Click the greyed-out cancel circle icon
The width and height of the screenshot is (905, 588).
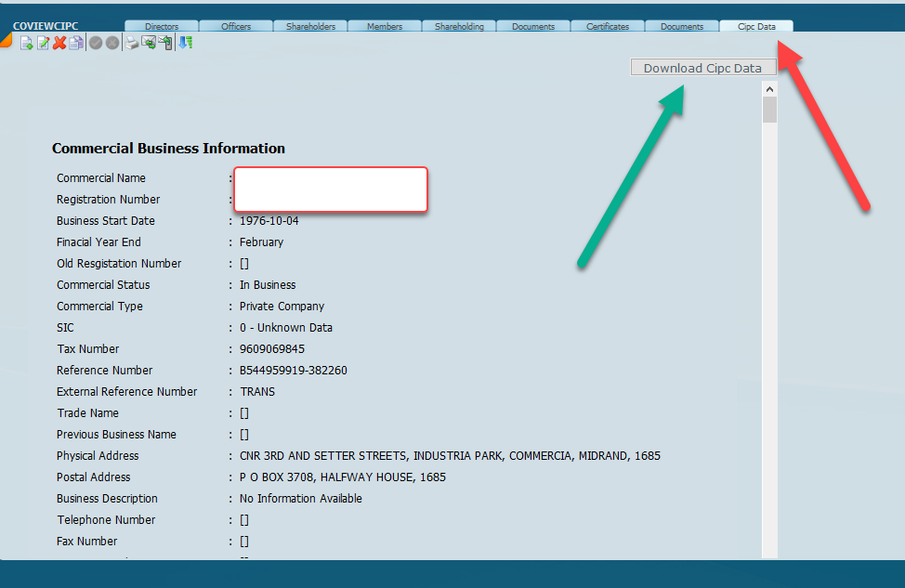(112, 44)
